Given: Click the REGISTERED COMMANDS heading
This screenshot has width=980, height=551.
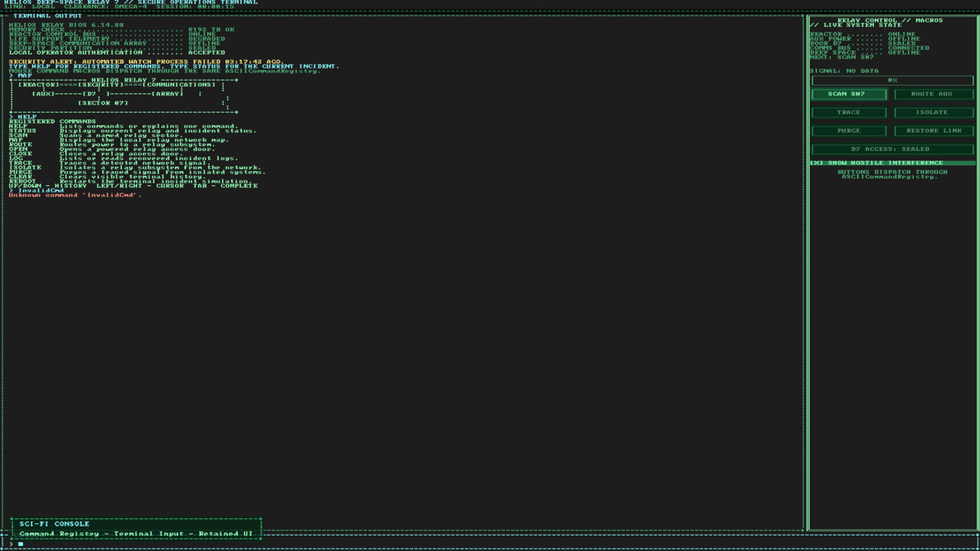Looking at the screenshot, I should [52, 122].
